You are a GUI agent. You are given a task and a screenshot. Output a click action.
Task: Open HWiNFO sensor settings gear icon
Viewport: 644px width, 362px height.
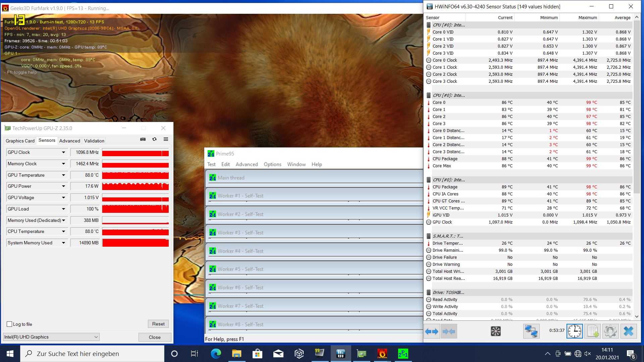tap(610, 331)
